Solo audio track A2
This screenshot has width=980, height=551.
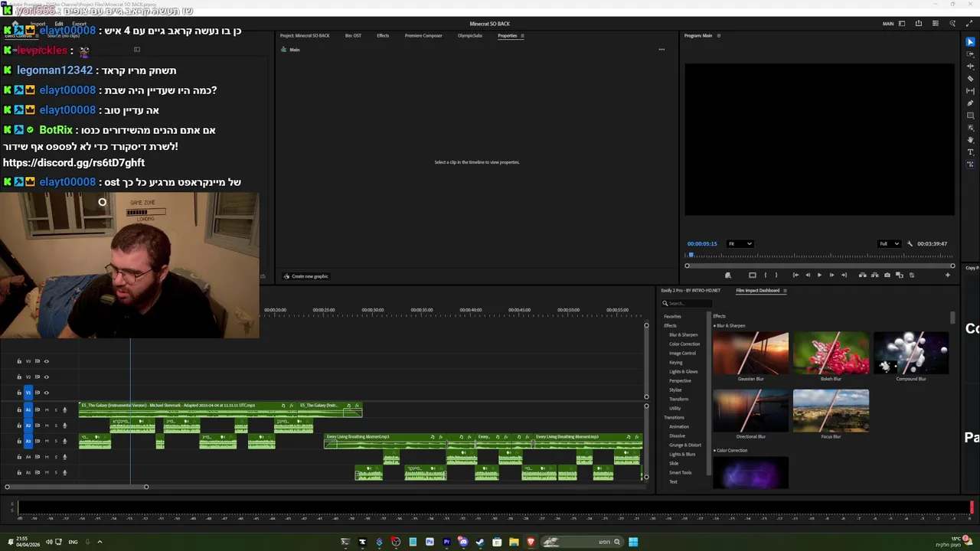pyautogui.click(x=54, y=425)
